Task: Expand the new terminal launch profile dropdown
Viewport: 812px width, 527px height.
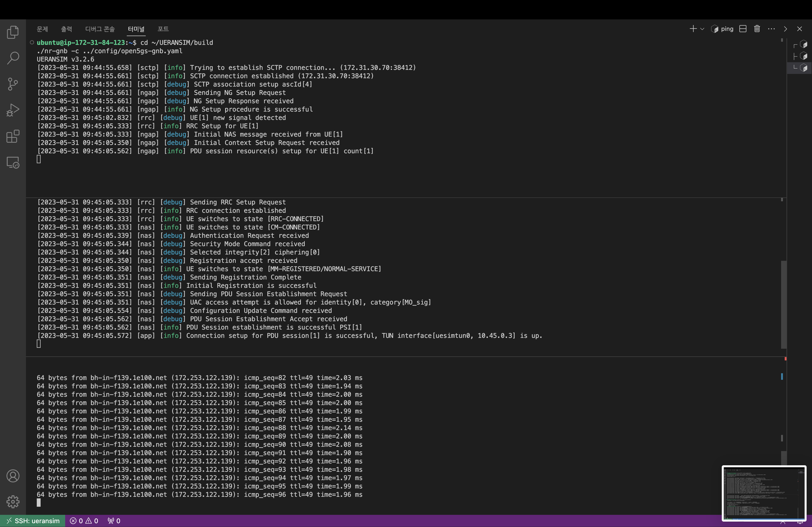Action: [x=702, y=29]
